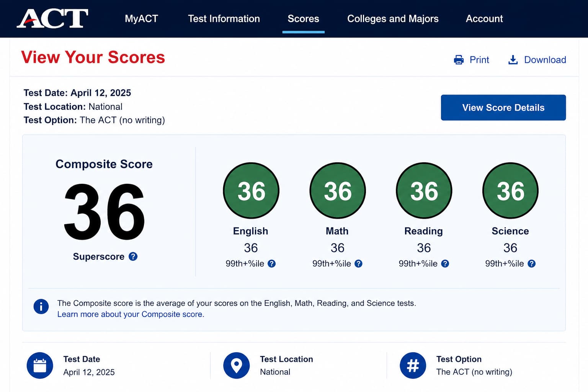Click English 99th+%ile text
Screen dimensions: 588x392
tap(245, 264)
